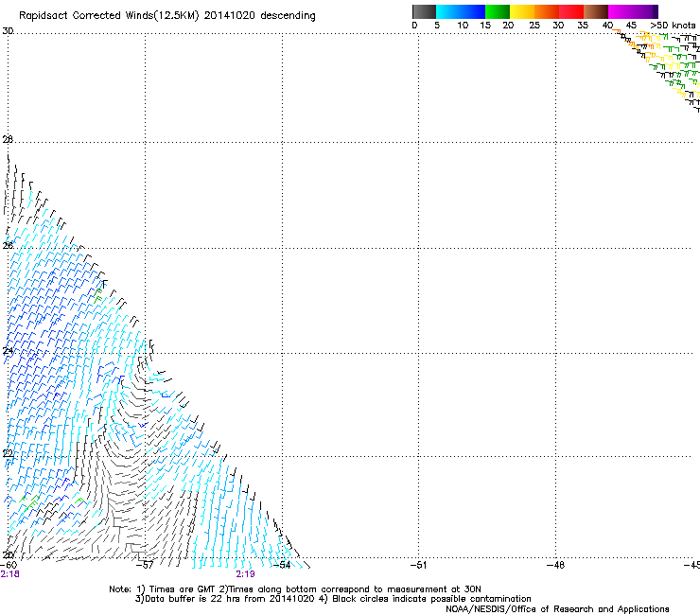Image resolution: width=700 pixels, height=615 pixels.
Task: Click the latitude label '24'
Action: coord(8,351)
